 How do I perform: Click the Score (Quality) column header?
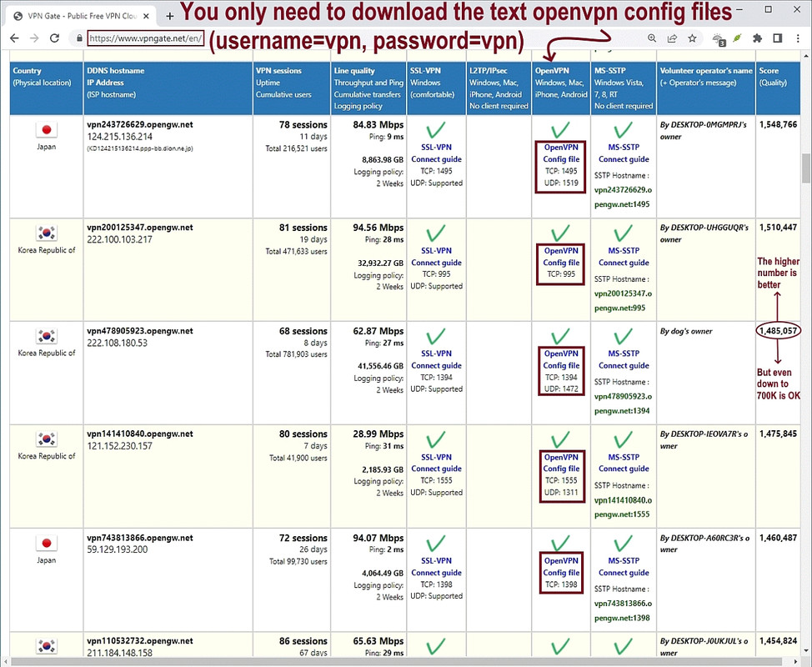778,88
